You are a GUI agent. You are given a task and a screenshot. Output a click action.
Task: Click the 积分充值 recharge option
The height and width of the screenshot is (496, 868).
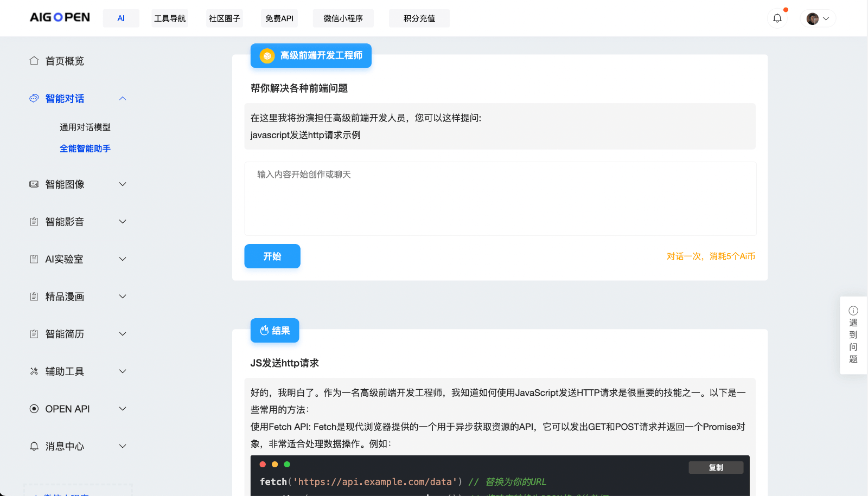click(419, 18)
